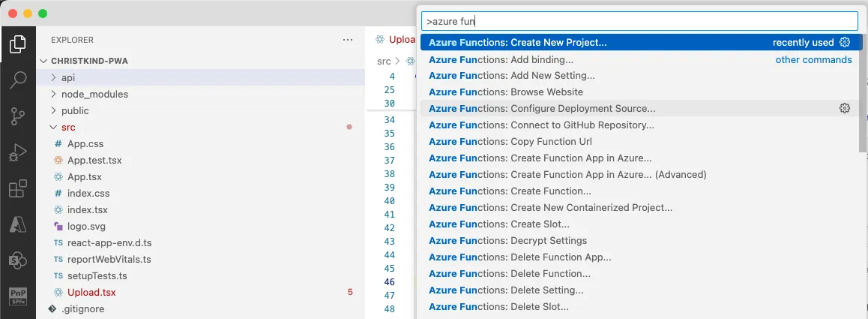
Task: Click line number 46 in editor gutter
Action: 389,281
